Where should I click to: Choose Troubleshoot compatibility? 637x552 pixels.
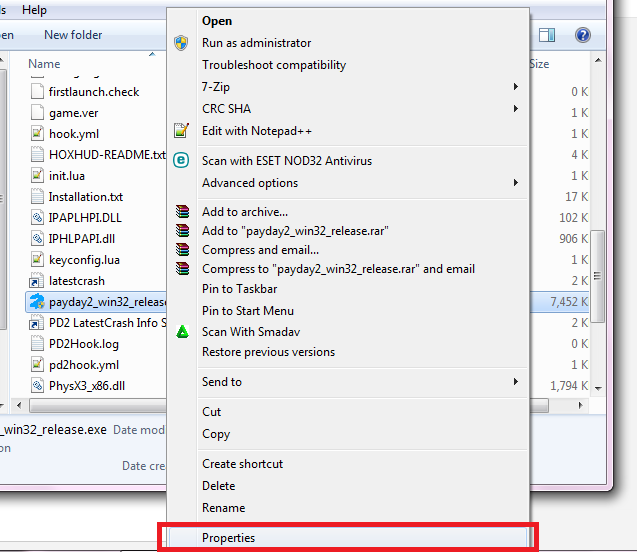(274, 65)
